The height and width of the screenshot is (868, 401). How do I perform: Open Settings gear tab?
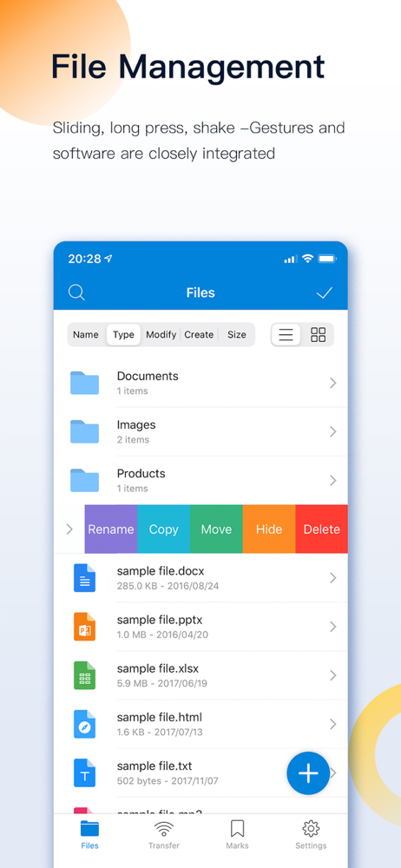tap(311, 835)
